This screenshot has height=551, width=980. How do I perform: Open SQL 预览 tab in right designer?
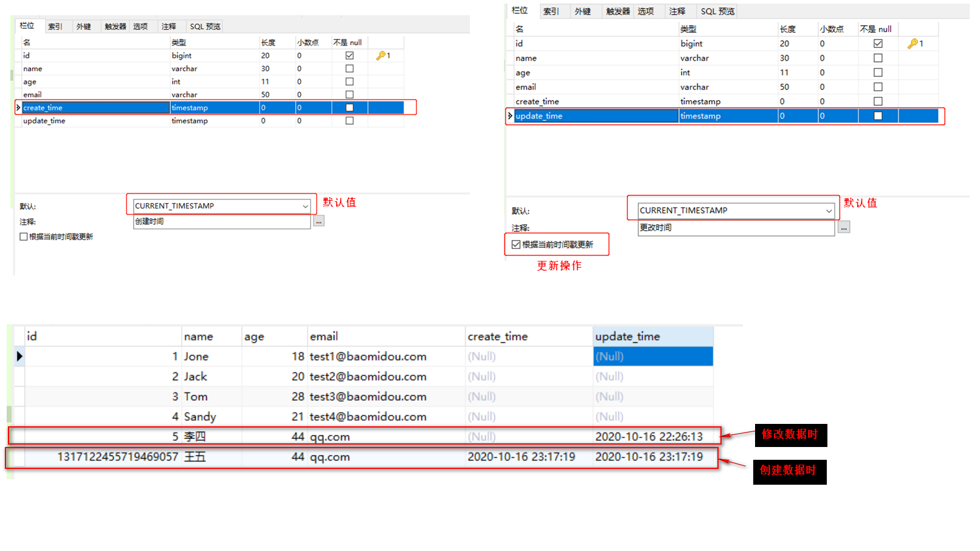717,11
